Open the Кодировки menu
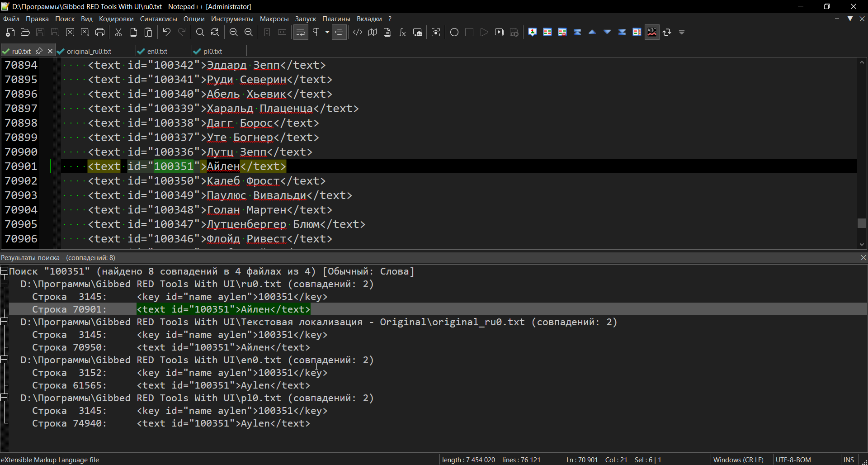 [116, 19]
